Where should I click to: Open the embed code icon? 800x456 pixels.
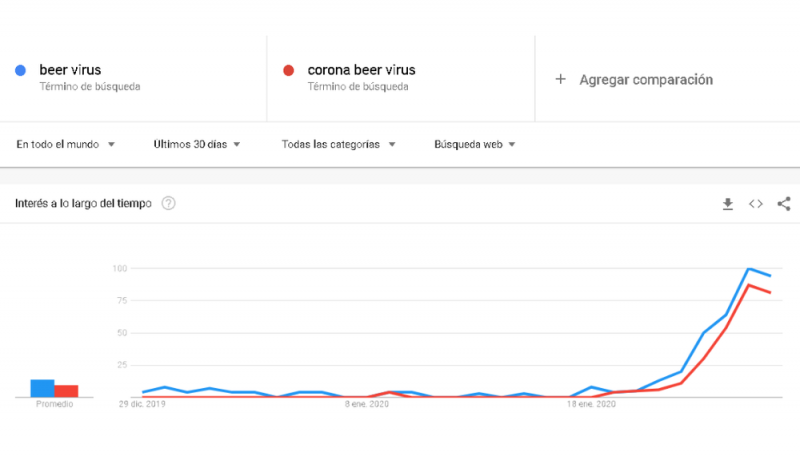(756, 204)
